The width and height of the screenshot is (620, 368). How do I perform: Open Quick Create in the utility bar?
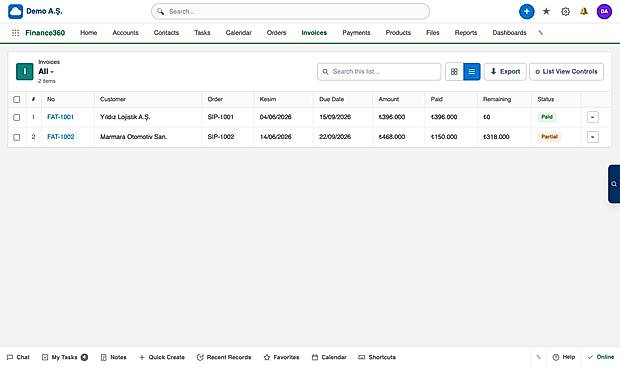coord(162,357)
